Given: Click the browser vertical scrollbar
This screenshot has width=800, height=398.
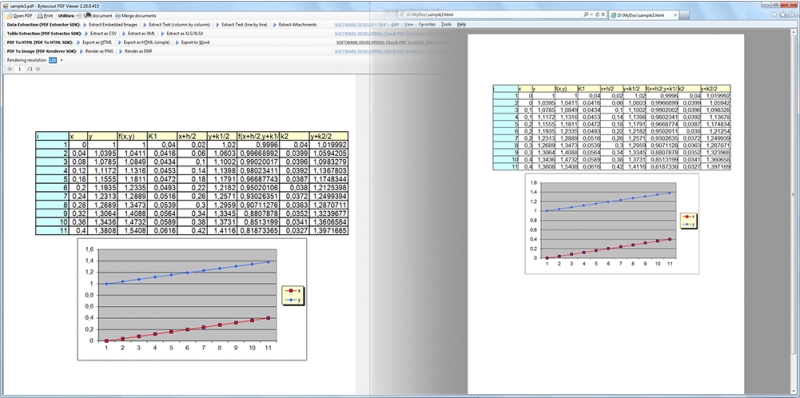Looking at the screenshot, I should (793, 212).
